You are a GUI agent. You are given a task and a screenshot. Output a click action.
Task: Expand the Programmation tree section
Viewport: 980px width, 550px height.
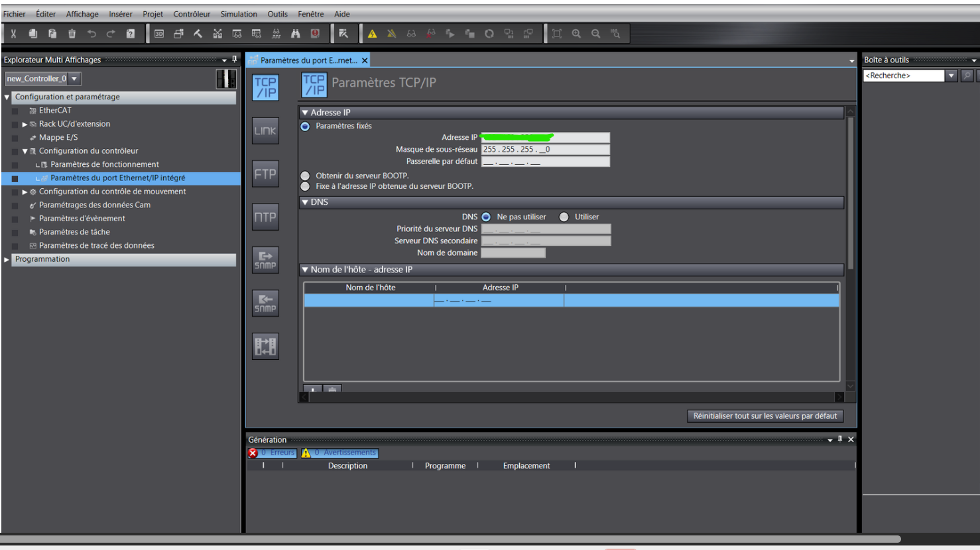pyautogui.click(x=7, y=260)
